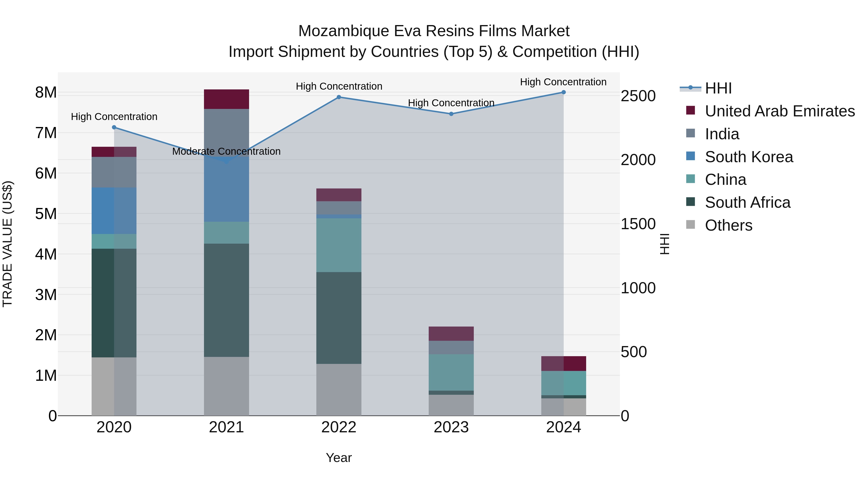Select the 2024 HHI data point
This screenshot has width=868, height=488.
point(564,92)
